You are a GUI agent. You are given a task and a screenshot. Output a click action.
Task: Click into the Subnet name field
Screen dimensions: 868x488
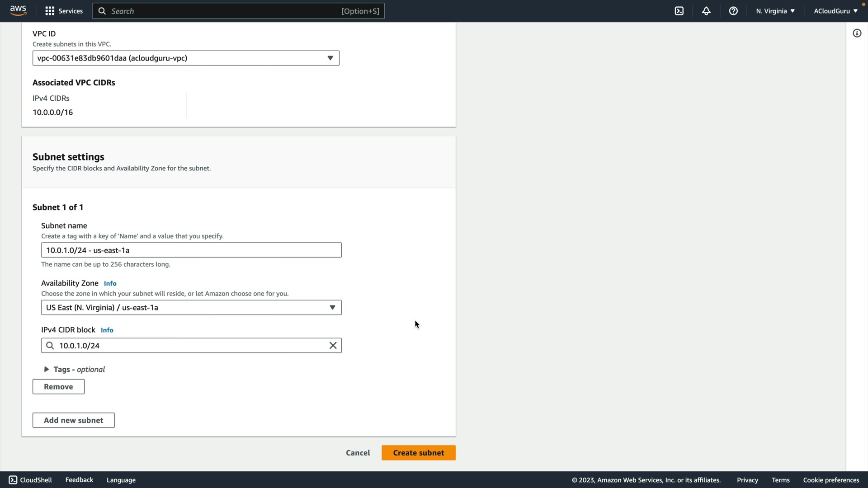coord(191,250)
